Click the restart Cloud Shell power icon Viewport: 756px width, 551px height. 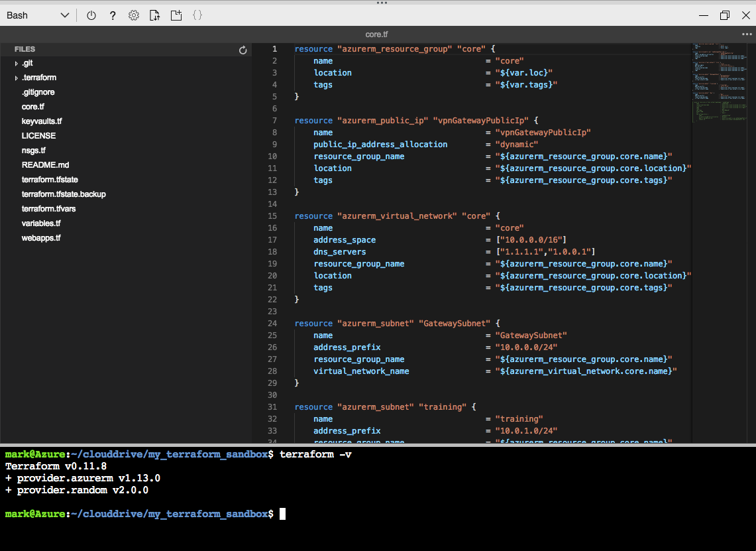click(91, 15)
